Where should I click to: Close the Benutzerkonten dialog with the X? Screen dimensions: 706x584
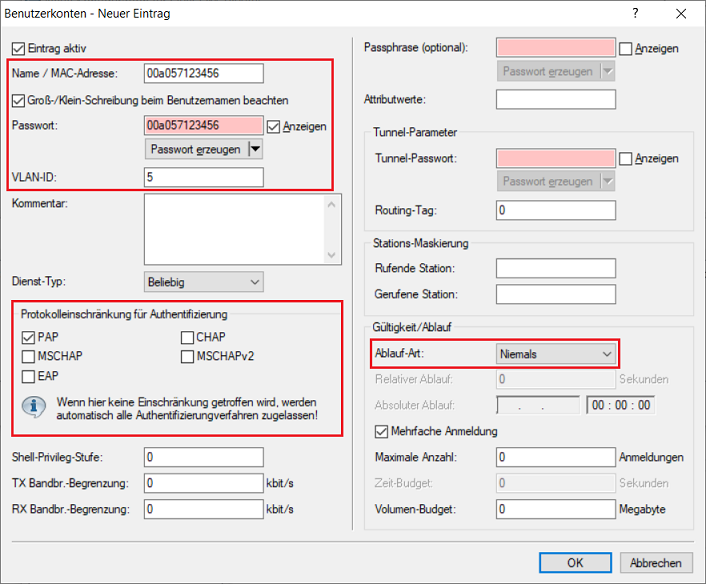[x=683, y=12]
